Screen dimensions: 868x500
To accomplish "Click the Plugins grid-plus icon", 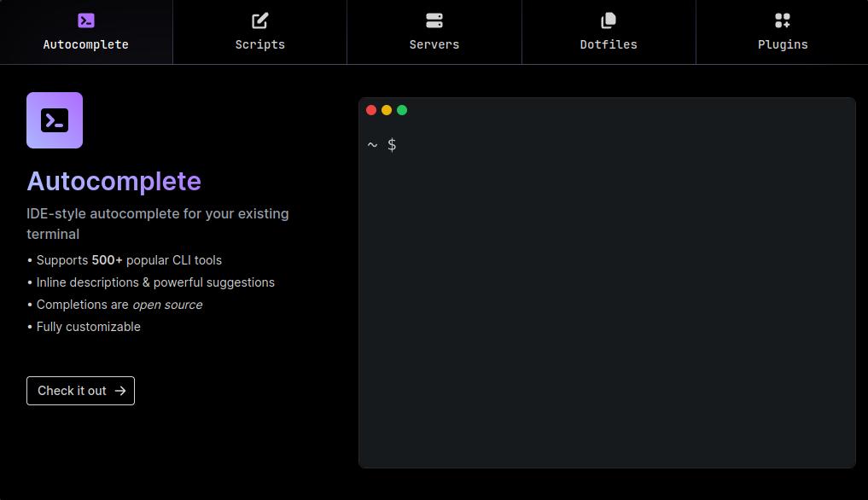I will pyautogui.click(x=783, y=20).
